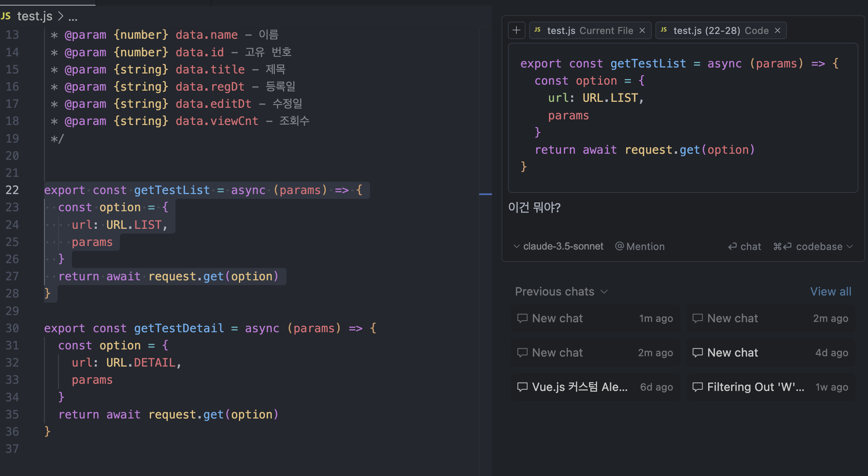Click the minimap scrollbar marker
The width and height of the screenshot is (868, 476).
coord(485,194)
